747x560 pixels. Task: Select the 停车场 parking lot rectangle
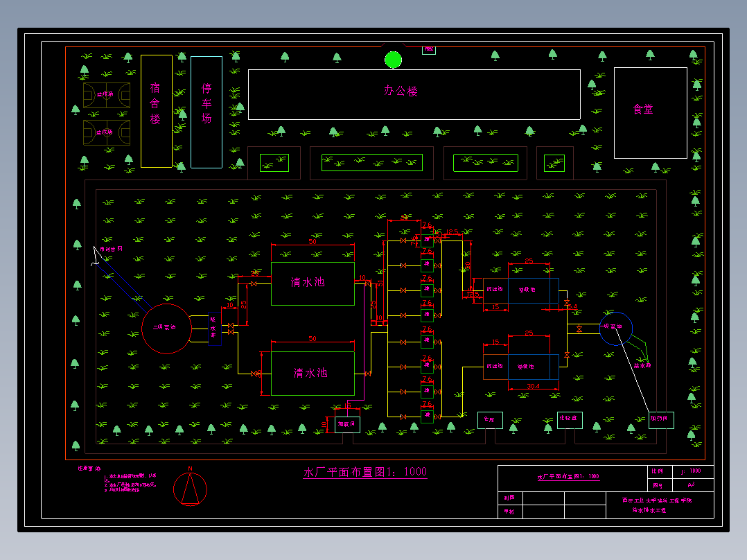[206, 112]
